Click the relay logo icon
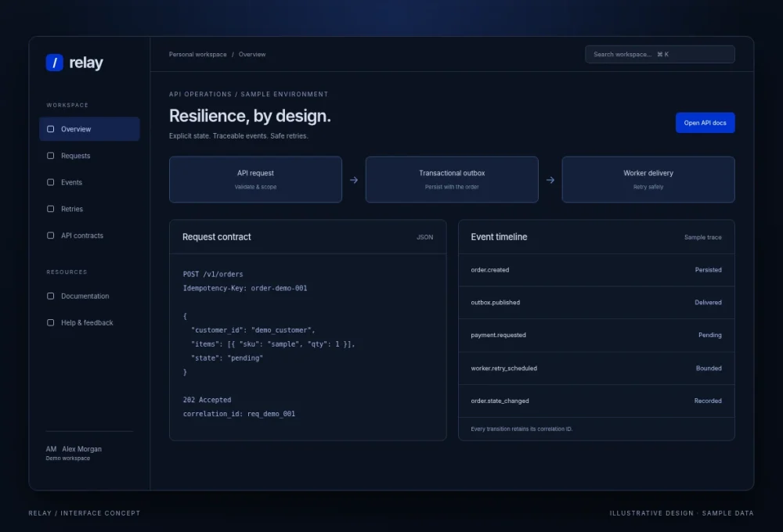The width and height of the screenshot is (783, 532). (x=55, y=63)
